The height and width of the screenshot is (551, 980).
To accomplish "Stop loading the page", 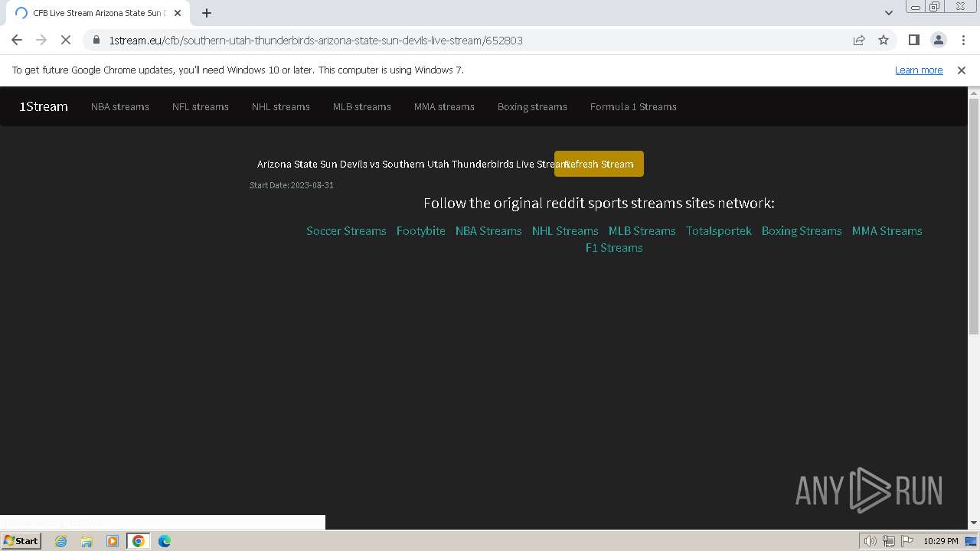I will click(66, 40).
